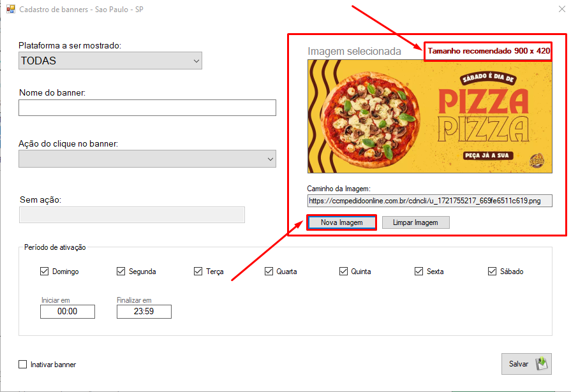Click the Limpar Imagem button
571x392 pixels.
[x=415, y=222]
